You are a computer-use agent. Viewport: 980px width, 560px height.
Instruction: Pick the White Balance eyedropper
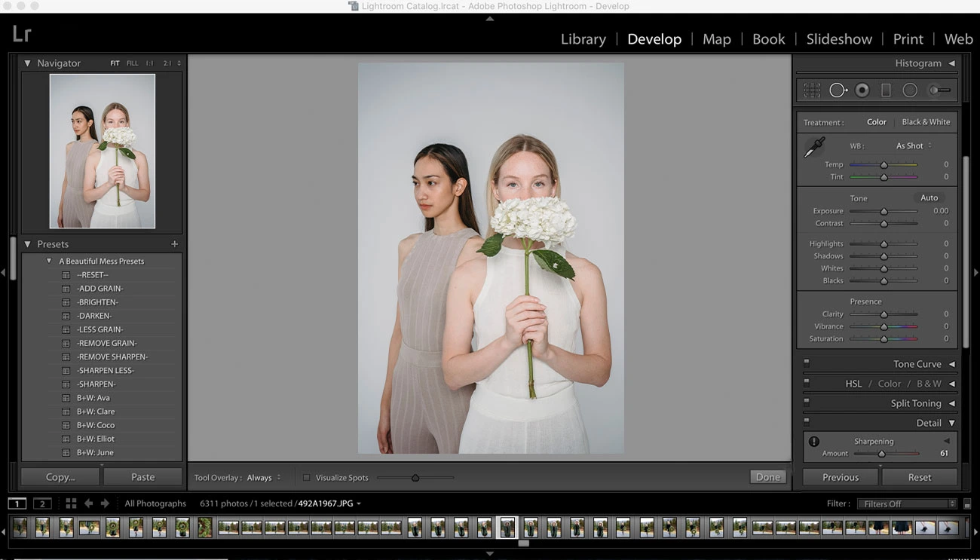click(x=814, y=147)
